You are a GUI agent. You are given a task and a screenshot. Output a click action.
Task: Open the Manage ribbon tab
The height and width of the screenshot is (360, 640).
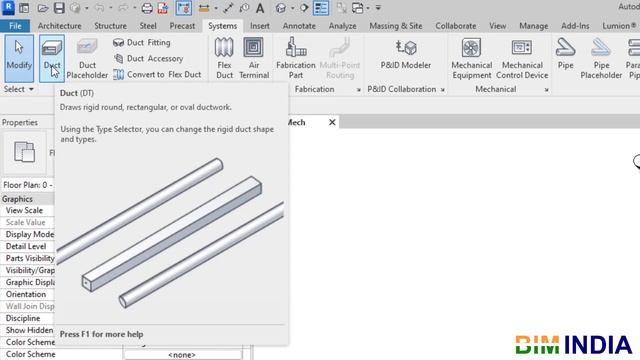coord(533,26)
